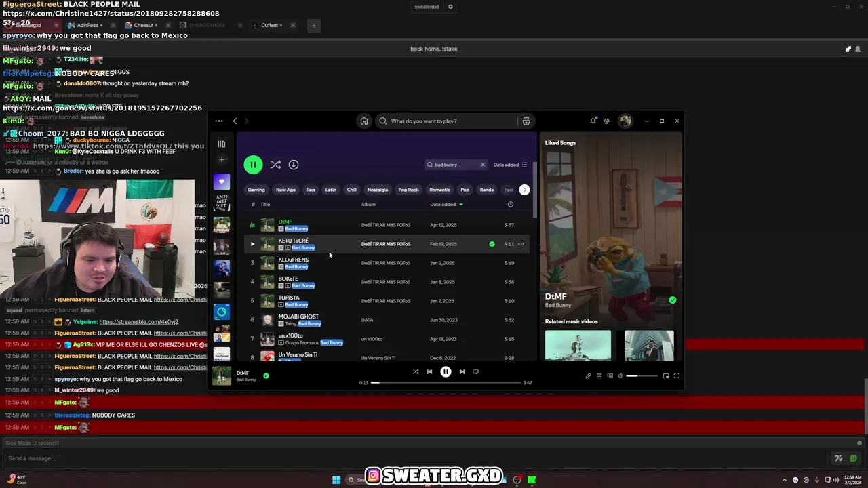The image size is (868, 488).
Task: Focus the 'What do you want to play?' search
Action: point(446,121)
